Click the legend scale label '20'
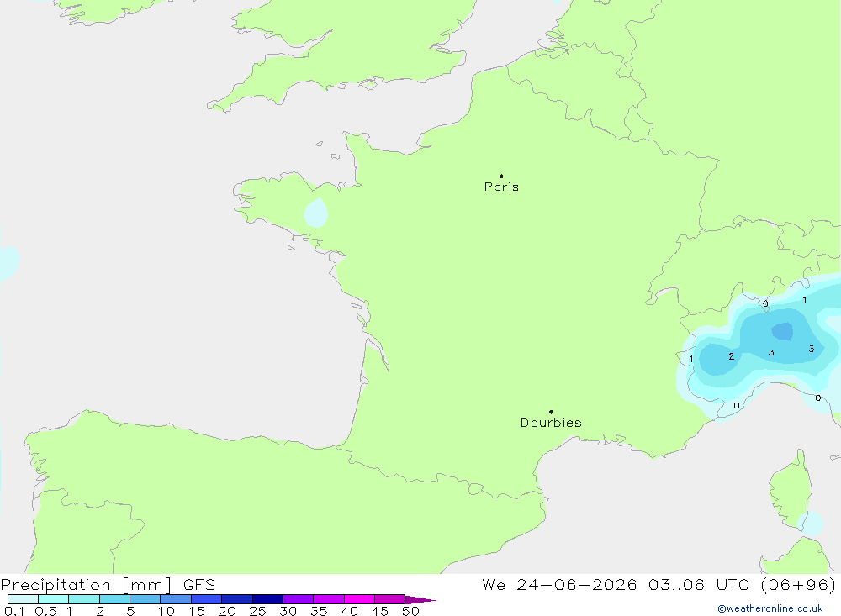 click(227, 611)
